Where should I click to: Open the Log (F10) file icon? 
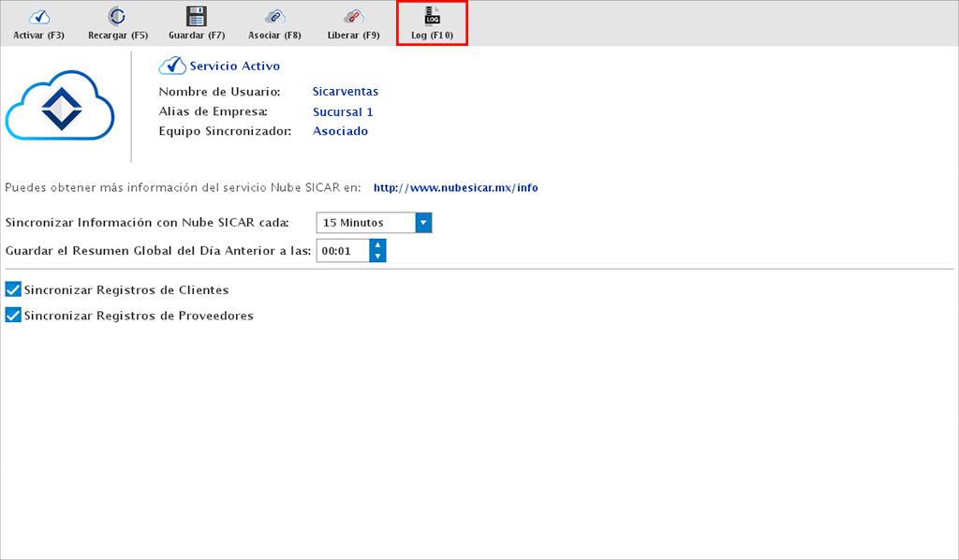pos(432,16)
